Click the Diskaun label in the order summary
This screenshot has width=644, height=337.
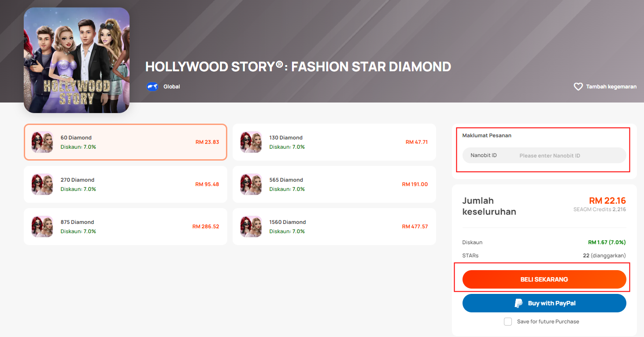472,242
